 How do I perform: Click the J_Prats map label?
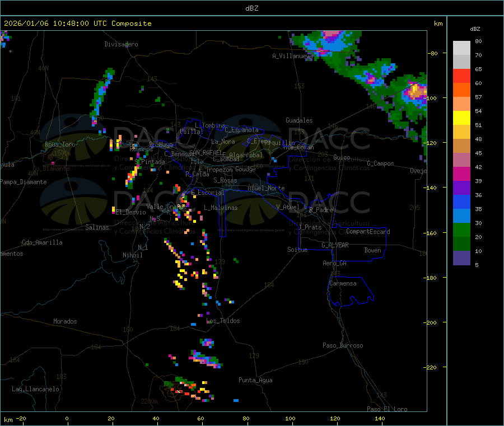[310, 227]
